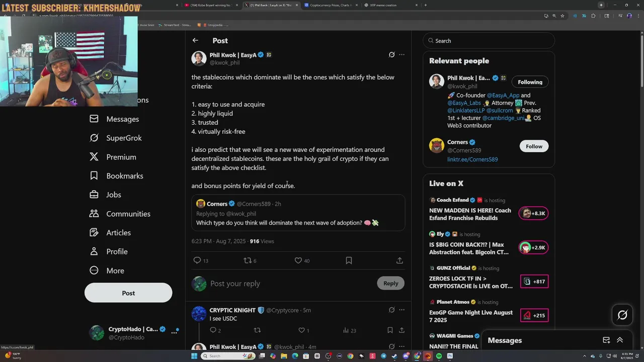The width and height of the screenshot is (644, 362).
Task: Open weather widget showing 100°F
Action: tap(13, 356)
